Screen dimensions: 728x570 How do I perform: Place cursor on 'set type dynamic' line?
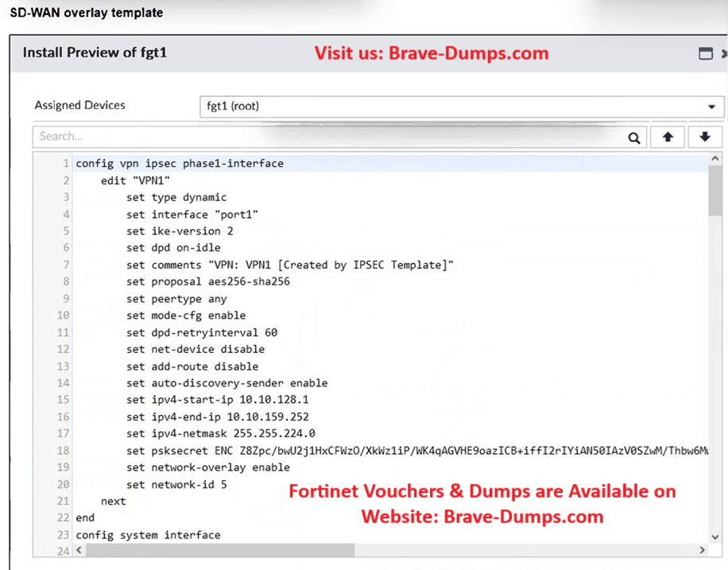(176, 197)
